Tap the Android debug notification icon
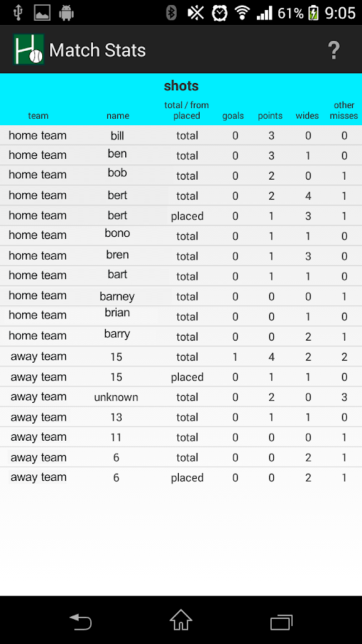362x644 pixels. coord(66,13)
